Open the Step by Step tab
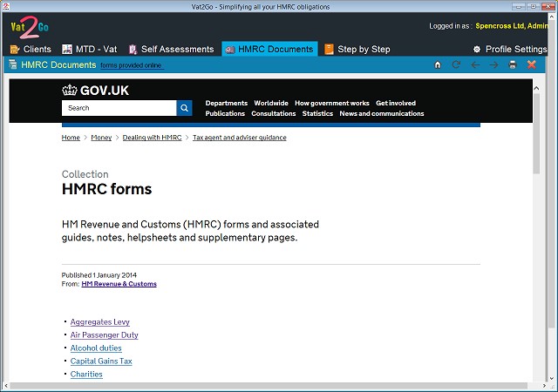The image size is (558, 392). click(357, 49)
